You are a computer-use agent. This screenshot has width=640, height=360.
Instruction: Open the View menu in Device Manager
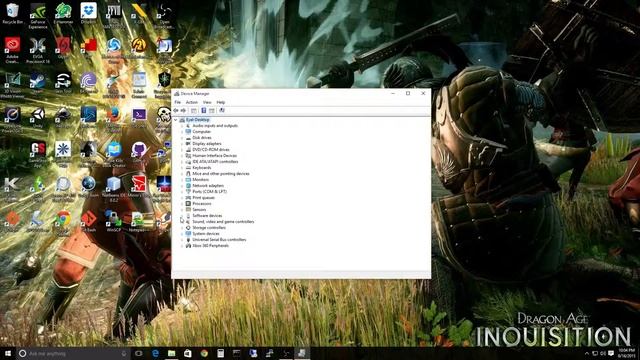[x=207, y=102]
